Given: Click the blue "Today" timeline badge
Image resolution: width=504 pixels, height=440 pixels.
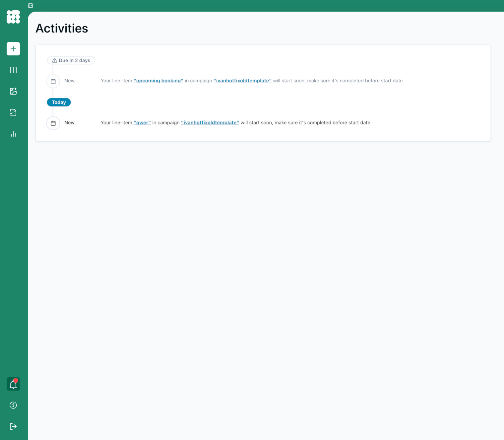Looking at the screenshot, I should (x=59, y=102).
